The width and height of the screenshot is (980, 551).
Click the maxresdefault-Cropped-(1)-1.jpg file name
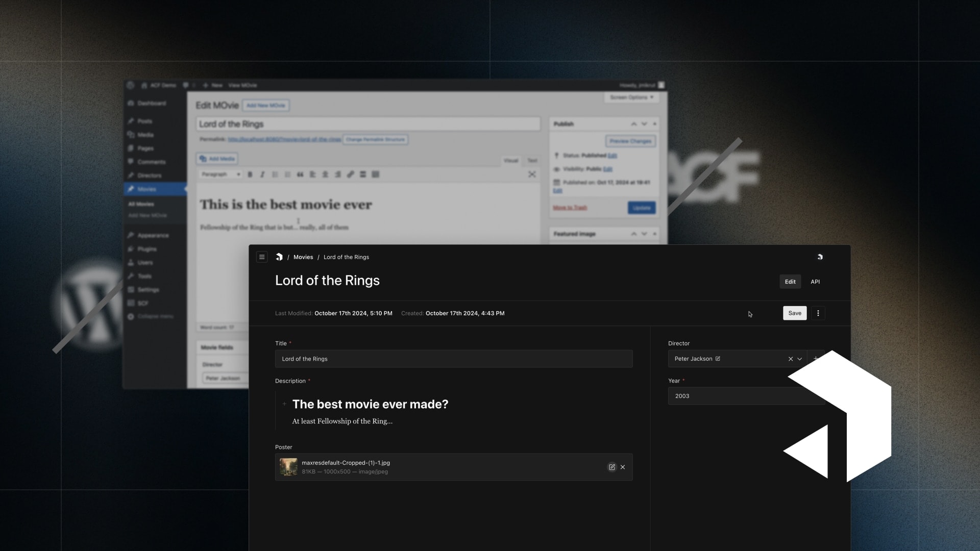tap(346, 463)
